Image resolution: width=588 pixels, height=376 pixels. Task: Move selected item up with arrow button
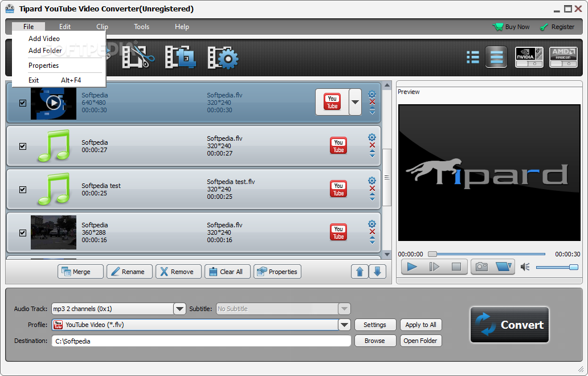pyautogui.click(x=360, y=271)
